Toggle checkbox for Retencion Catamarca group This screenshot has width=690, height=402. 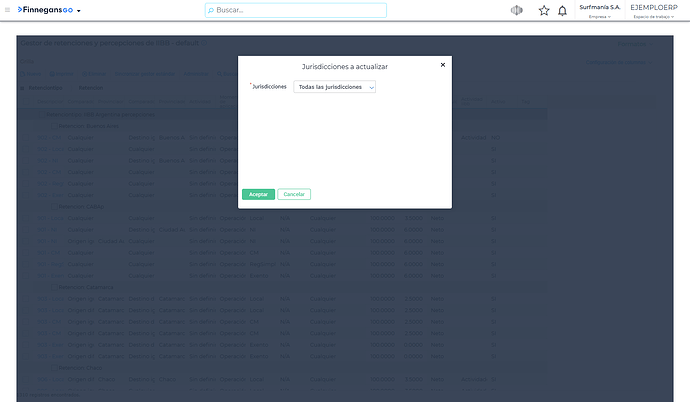54,287
